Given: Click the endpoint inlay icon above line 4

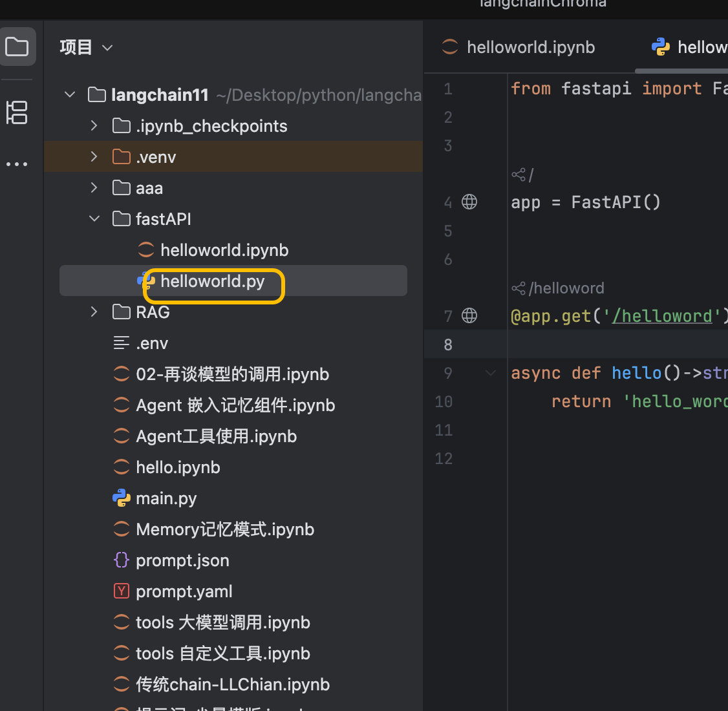Looking at the screenshot, I should (x=518, y=175).
